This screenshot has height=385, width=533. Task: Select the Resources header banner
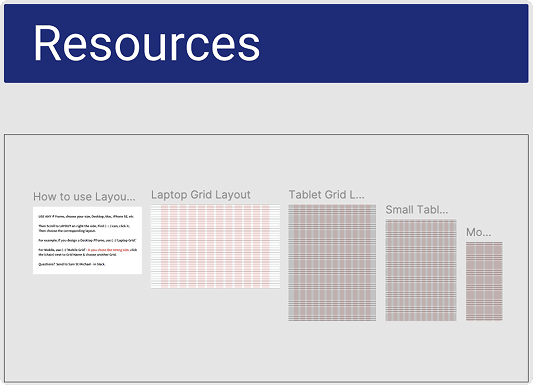coord(266,43)
